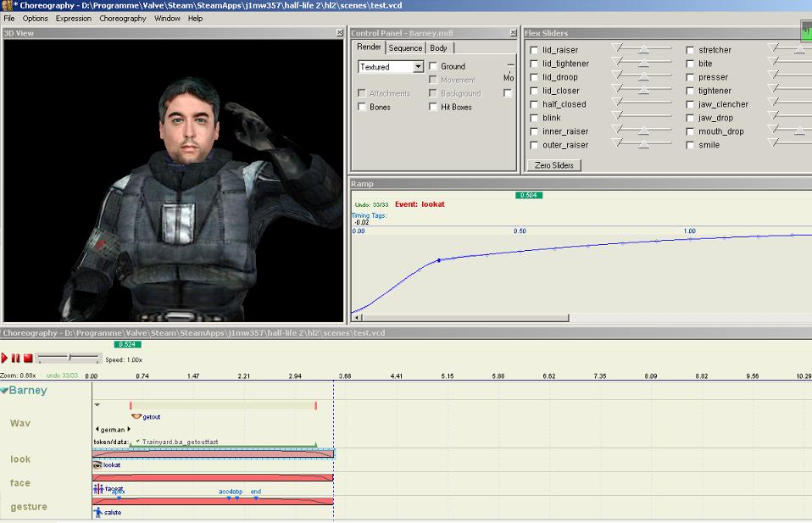
Task: Collapse the Barney actor arrow
Action: click(4, 391)
